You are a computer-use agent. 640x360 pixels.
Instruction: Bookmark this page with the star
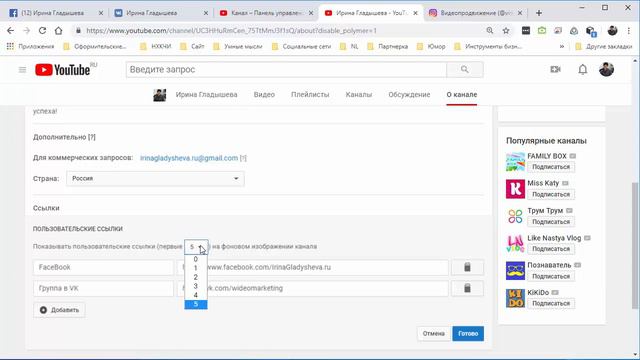coord(506,31)
